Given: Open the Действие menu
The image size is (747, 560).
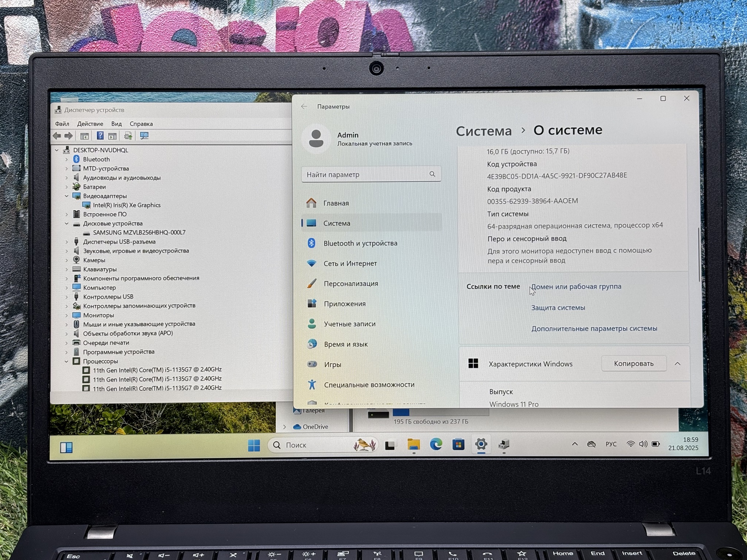Looking at the screenshot, I should tap(90, 124).
